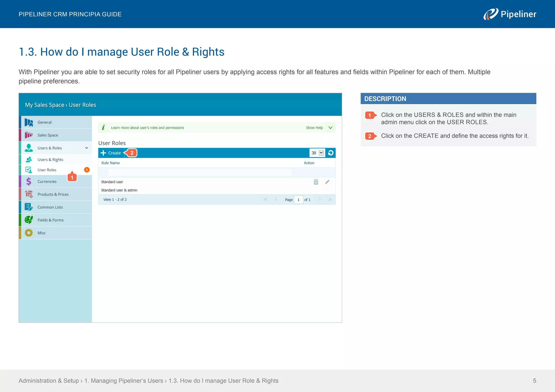This screenshot has width=555, height=392.
Task: Click the Role Name filter field
Action: [x=200, y=172]
